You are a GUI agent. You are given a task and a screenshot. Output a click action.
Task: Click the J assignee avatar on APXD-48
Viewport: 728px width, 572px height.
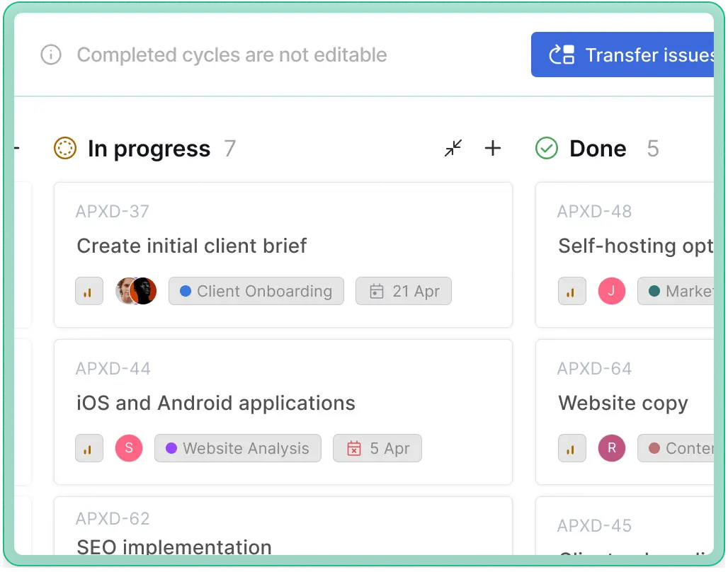612,291
